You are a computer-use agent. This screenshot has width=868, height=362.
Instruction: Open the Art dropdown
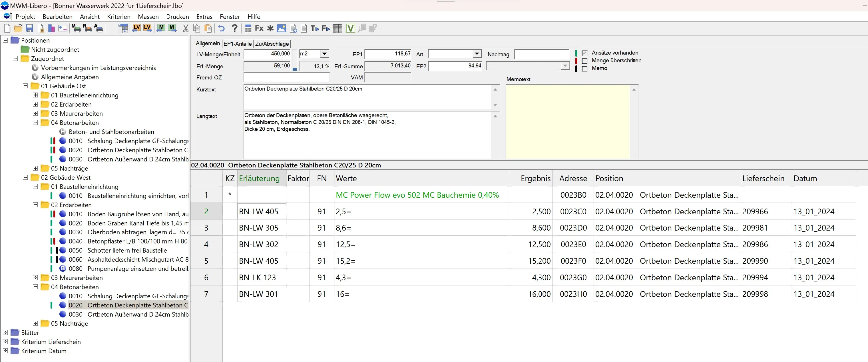(477, 54)
